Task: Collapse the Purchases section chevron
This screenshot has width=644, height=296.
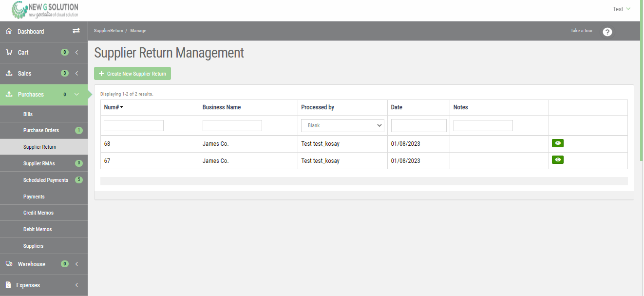Action: point(76,94)
